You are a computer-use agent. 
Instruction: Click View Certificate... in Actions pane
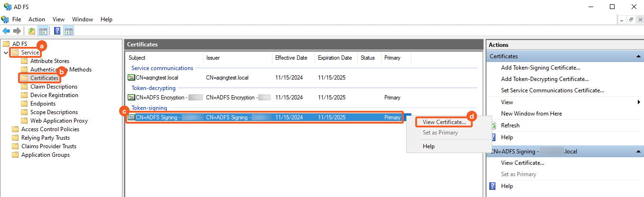tap(523, 163)
